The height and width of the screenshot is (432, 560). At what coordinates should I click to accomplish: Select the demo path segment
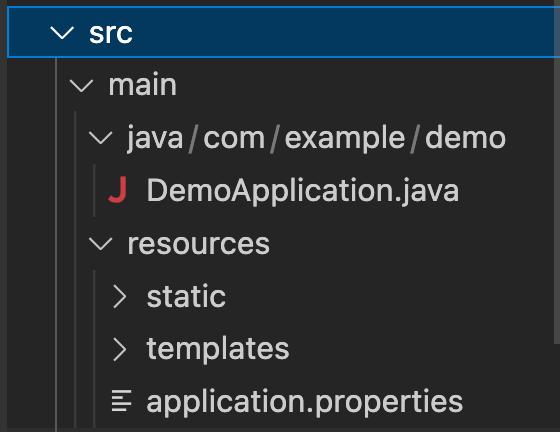465,138
